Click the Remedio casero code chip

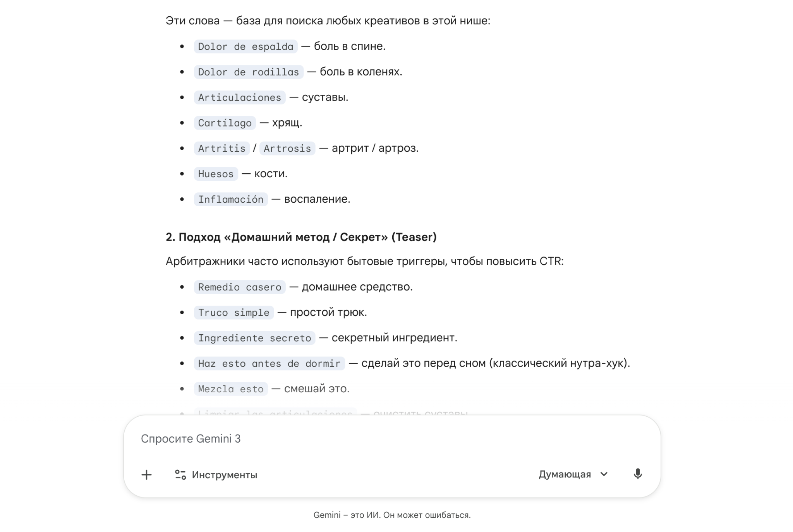tap(239, 287)
